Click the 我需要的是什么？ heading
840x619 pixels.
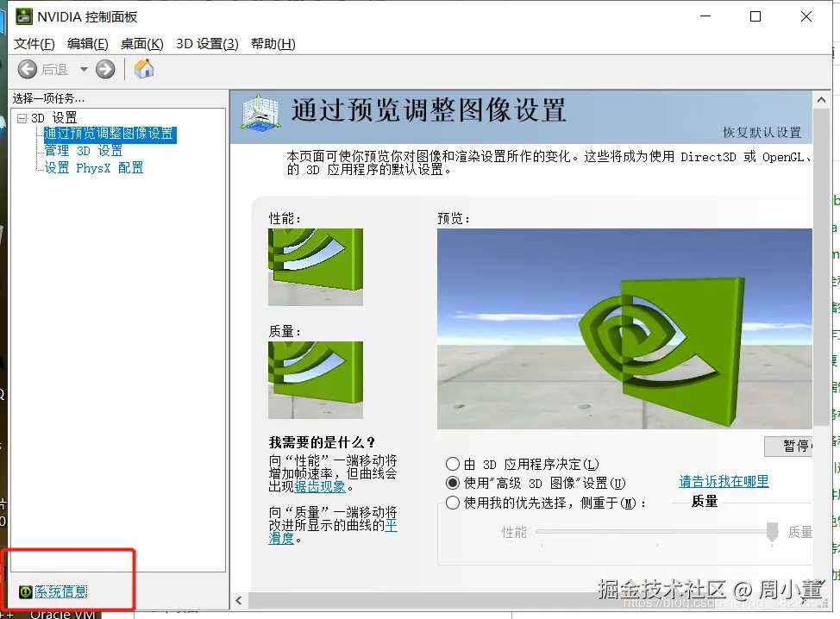coord(322,442)
